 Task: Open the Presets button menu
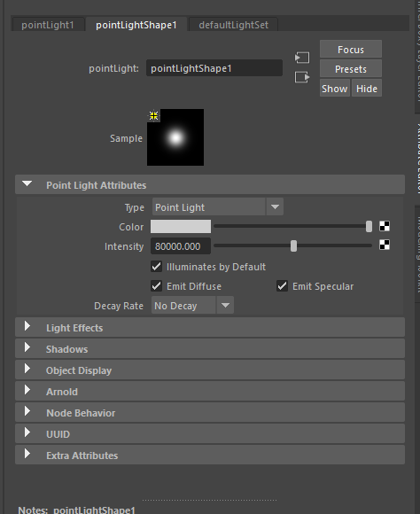click(351, 69)
